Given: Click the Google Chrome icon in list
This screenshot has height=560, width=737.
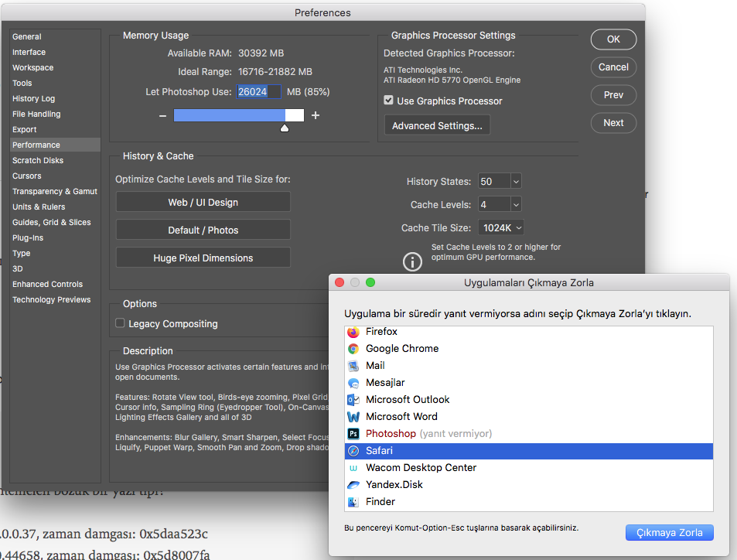Looking at the screenshot, I should (353, 349).
